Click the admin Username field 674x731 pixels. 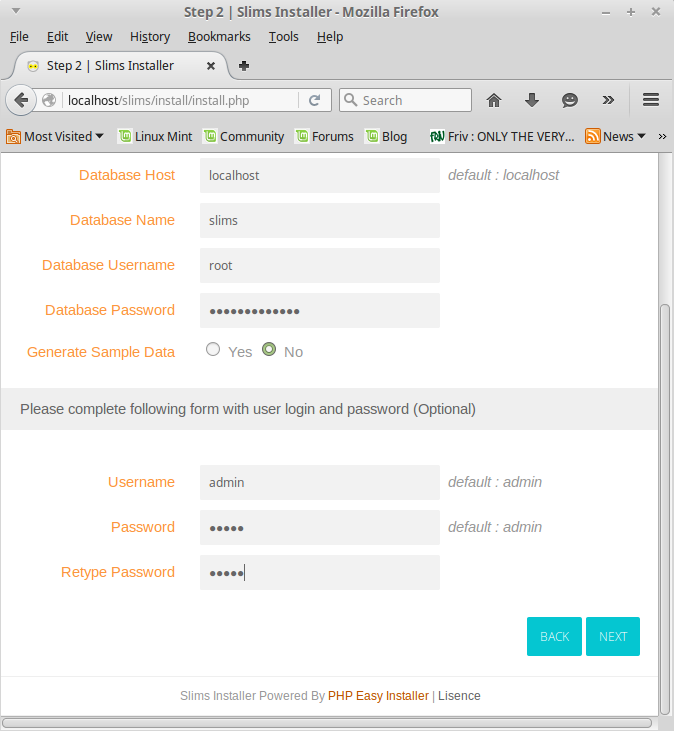pos(320,483)
